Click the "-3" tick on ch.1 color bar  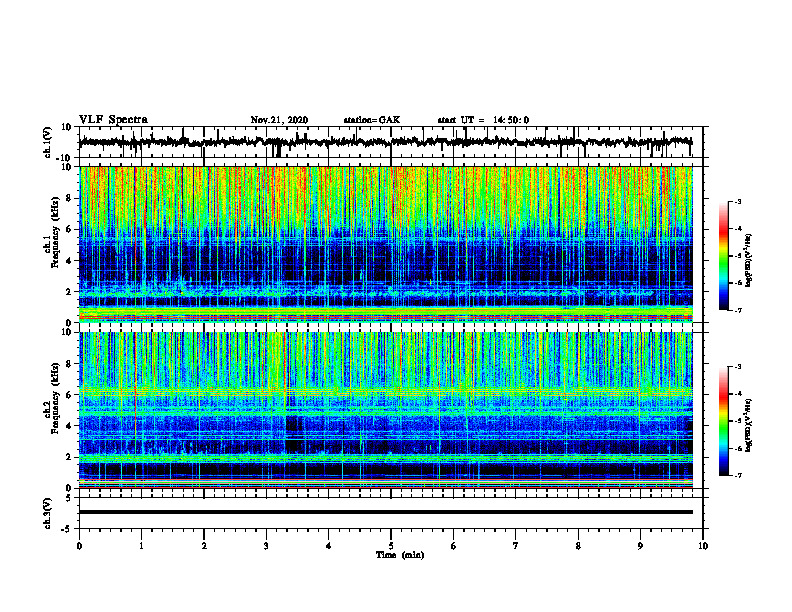(737, 201)
